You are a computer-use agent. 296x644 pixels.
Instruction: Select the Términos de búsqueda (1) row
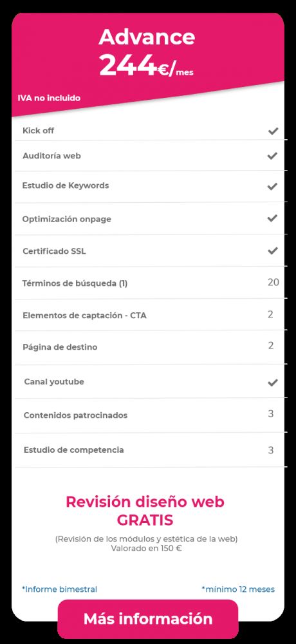pos(151,283)
